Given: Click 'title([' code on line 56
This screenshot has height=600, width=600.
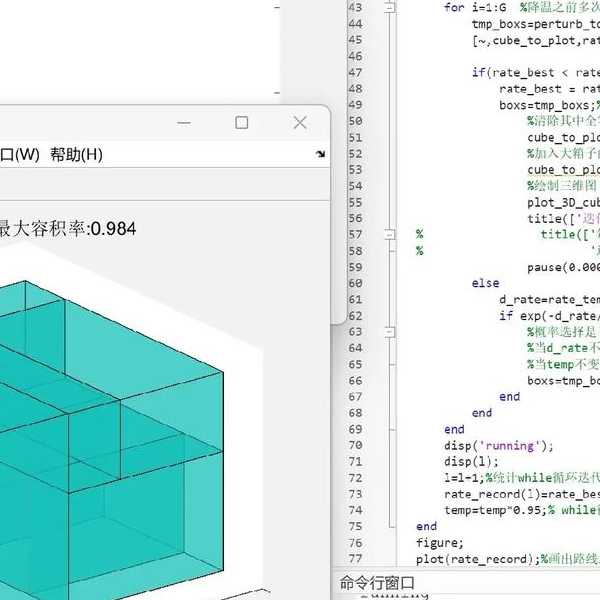Looking at the screenshot, I should tap(551, 218).
